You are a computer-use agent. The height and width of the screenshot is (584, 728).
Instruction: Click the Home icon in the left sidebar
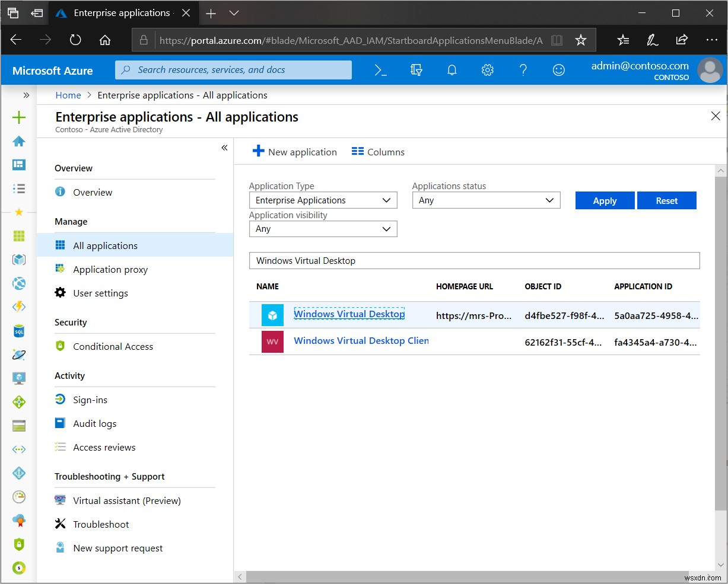pyautogui.click(x=18, y=141)
